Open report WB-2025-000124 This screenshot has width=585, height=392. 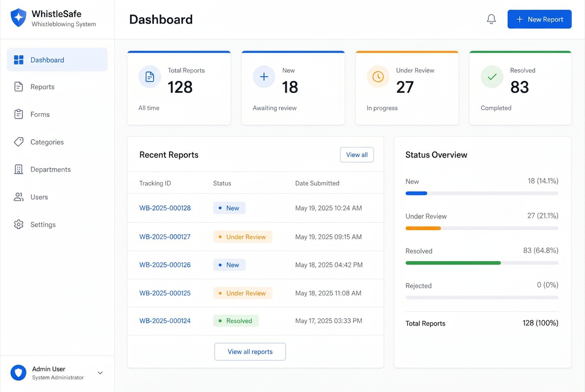pyautogui.click(x=165, y=321)
